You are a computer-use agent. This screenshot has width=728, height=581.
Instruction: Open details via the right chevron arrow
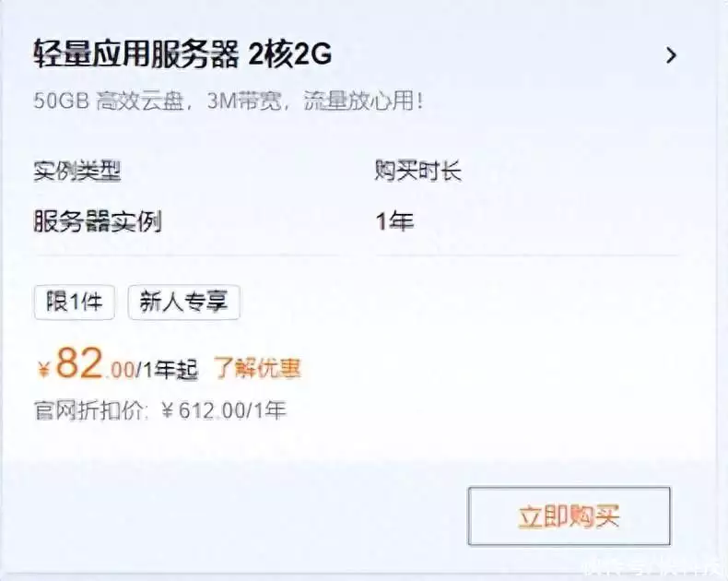[x=672, y=55]
